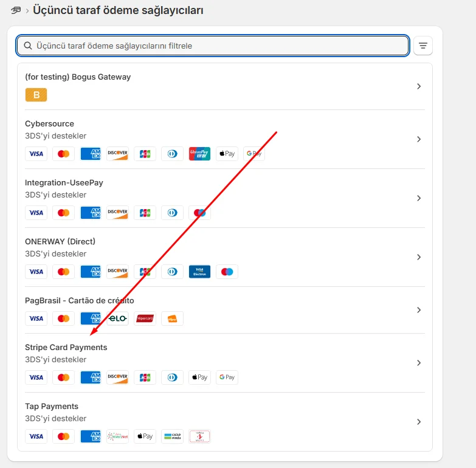Click the Maestro icon under ONERWAY
This screenshot has height=468, width=476.
tap(227, 271)
